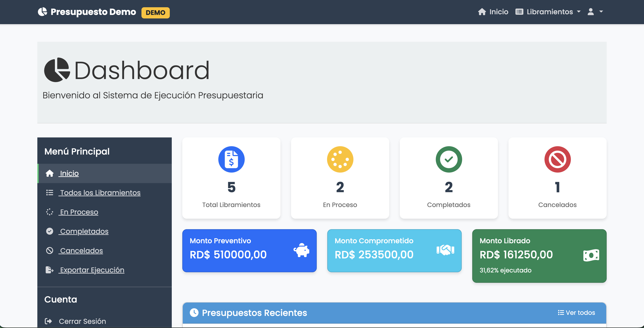The height and width of the screenshot is (328, 644).
Task: Click the piggy bank icon on Monto Preventivo
Action: pos(301,250)
